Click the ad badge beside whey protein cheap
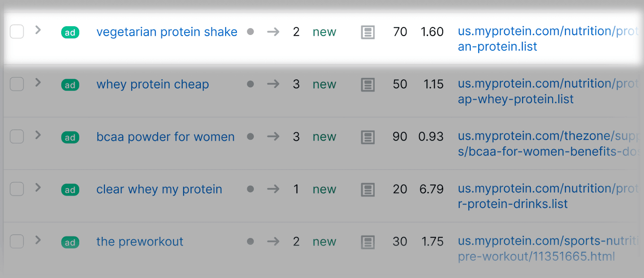This screenshot has height=278, width=644. tap(70, 85)
